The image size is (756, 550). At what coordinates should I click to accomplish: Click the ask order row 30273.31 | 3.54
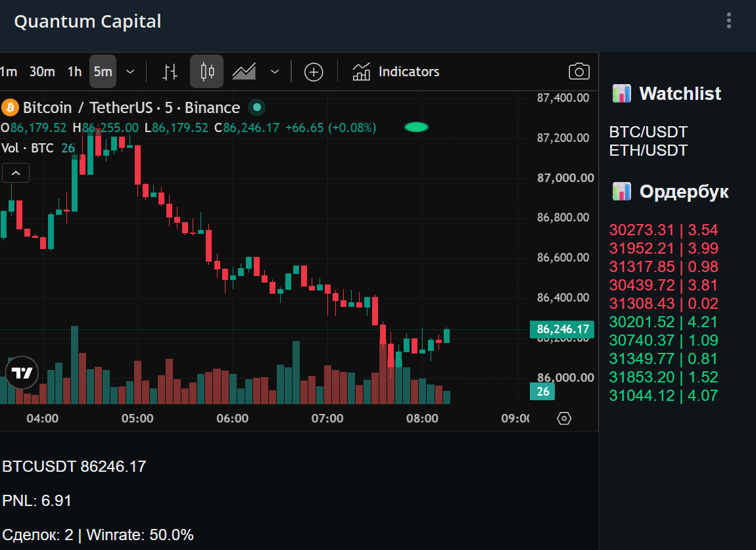click(663, 230)
